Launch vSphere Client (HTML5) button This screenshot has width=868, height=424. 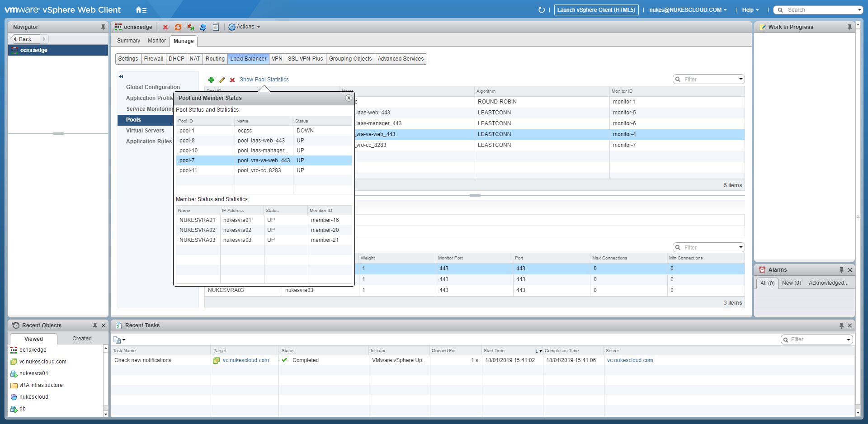(596, 10)
